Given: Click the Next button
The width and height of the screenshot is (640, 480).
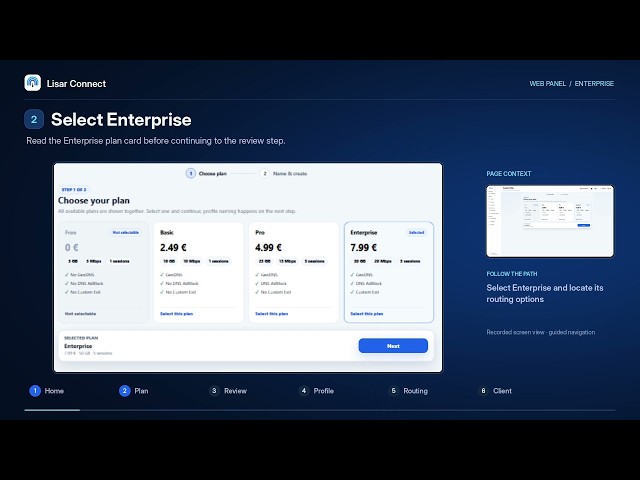Looking at the screenshot, I should (393, 346).
